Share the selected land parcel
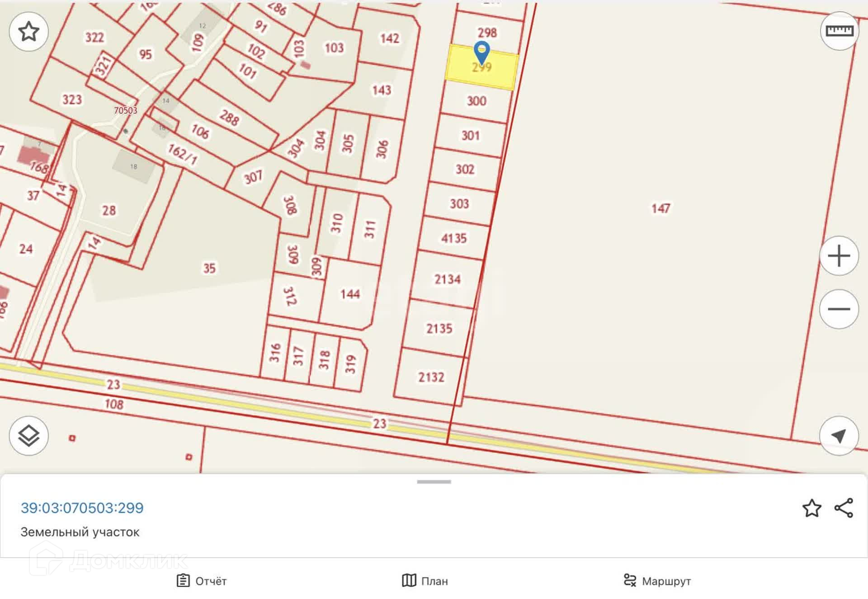This screenshot has width=868, height=599. 844,509
